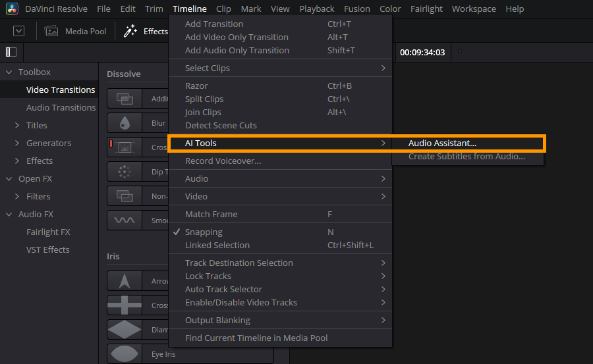Open the View menu
The width and height of the screenshot is (593, 364).
[x=280, y=9]
